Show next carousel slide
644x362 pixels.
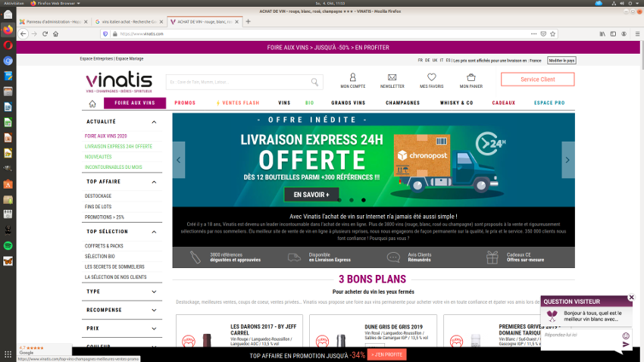[x=568, y=160]
